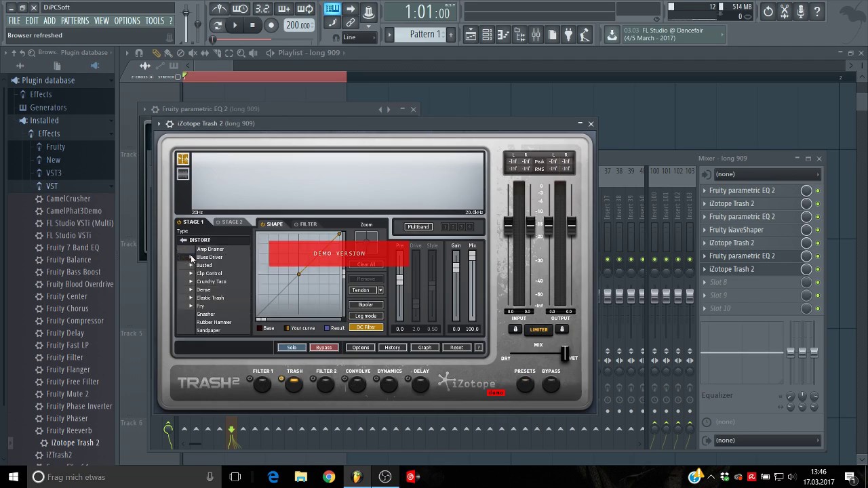Image resolution: width=868 pixels, height=488 pixels.
Task: Select Fruity Compressor in plugin browser
Action: pyautogui.click(x=75, y=321)
